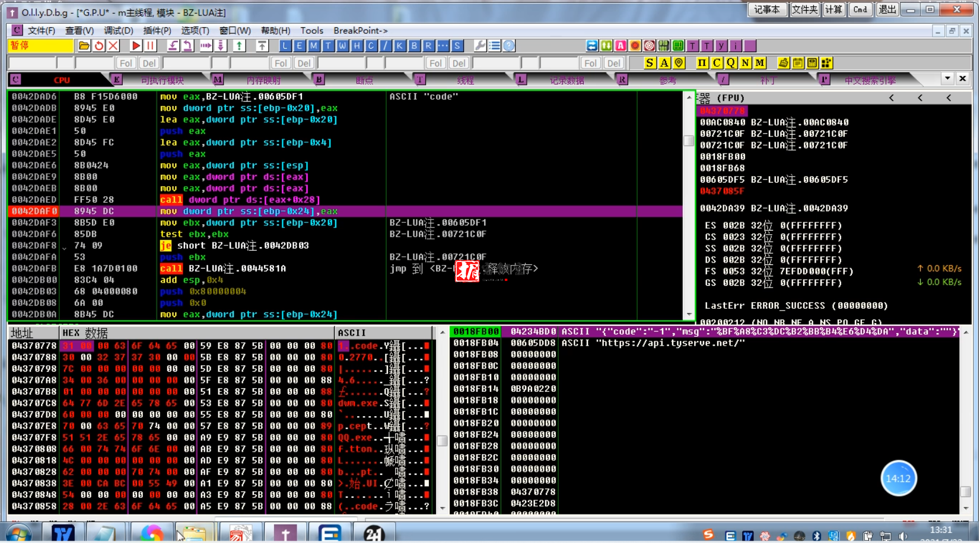Screen dimensions: 980x543
Task: Click the 计算 button
Action: pos(833,9)
